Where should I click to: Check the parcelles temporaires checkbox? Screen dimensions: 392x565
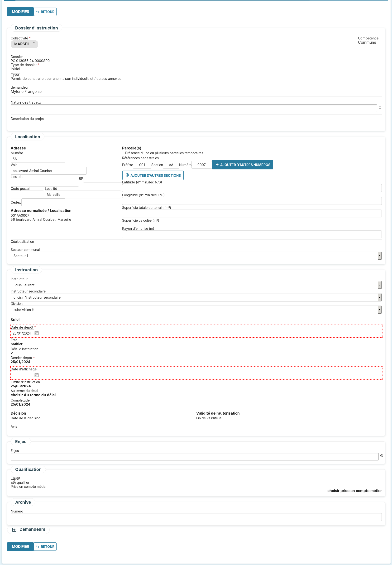point(124,153)
